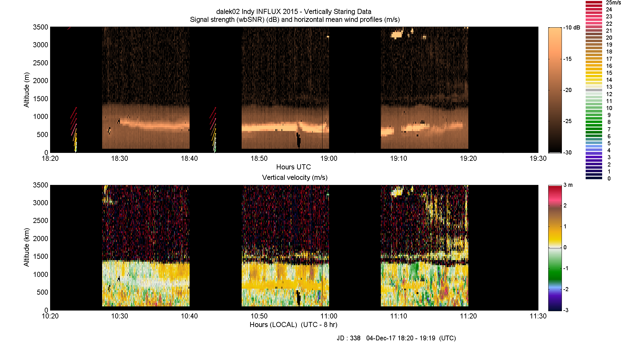Click the '-10 dB' colorbar label
The height and width of the screenshot is (347, 644).
click(572, 28)
